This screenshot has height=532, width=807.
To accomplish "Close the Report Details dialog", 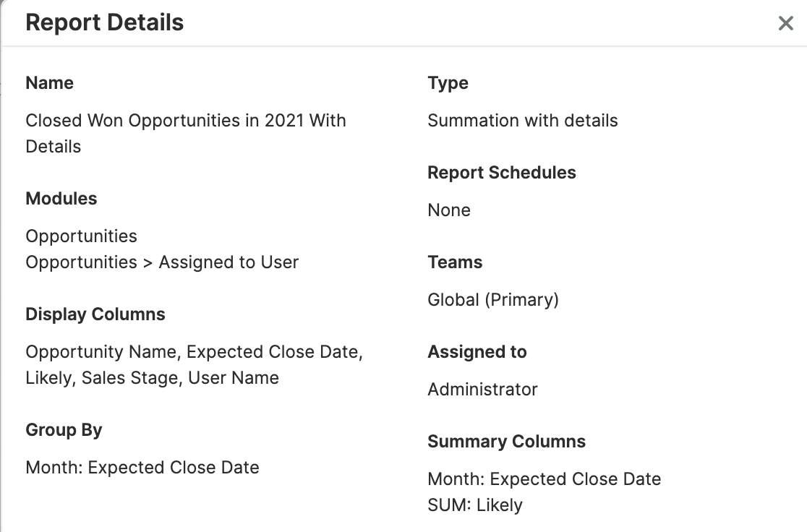I will [786, 23].
